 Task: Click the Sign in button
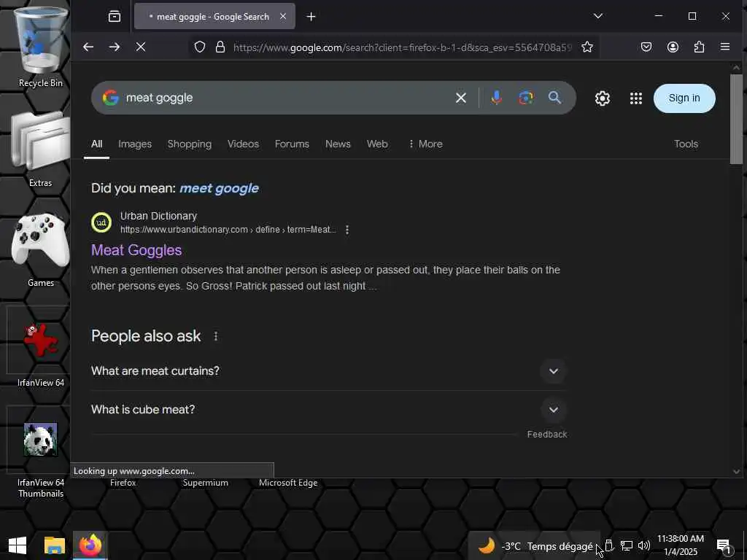coord(684,98)
